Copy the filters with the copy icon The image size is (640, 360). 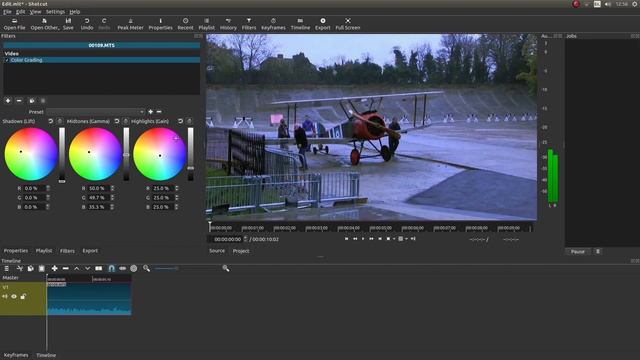[x=32, y=100]
